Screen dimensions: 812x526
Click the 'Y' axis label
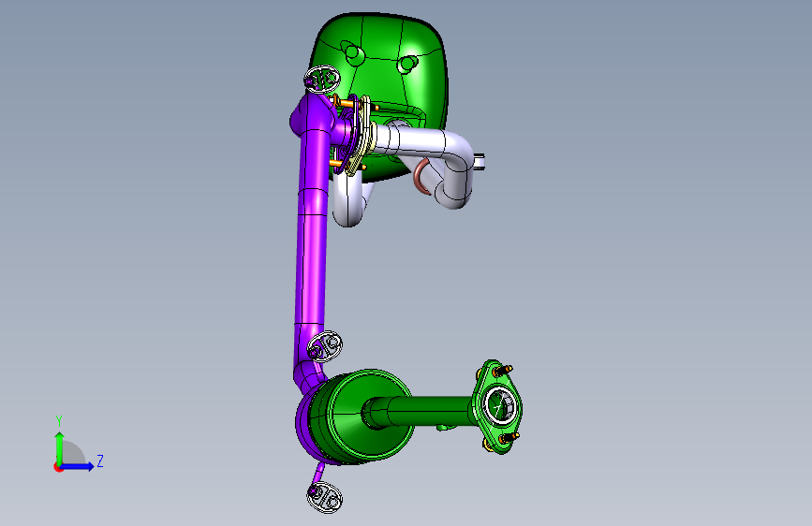(x=59, y=421)
